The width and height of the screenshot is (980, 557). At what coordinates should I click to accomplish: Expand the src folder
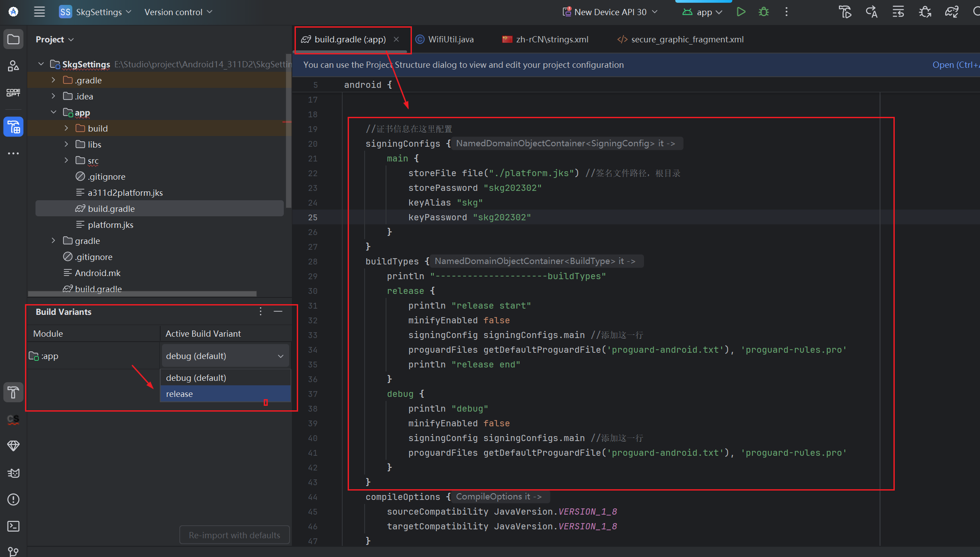click(66, 161)
